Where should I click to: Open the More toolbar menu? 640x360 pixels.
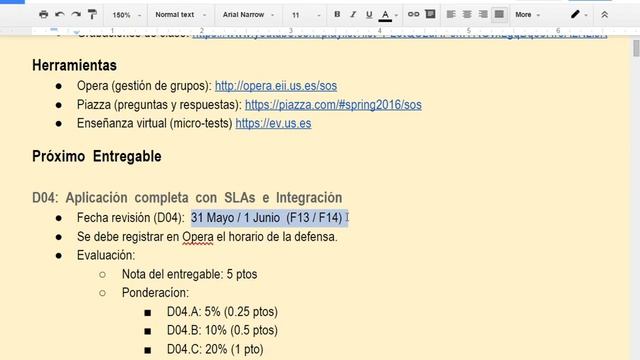[527, 15]
